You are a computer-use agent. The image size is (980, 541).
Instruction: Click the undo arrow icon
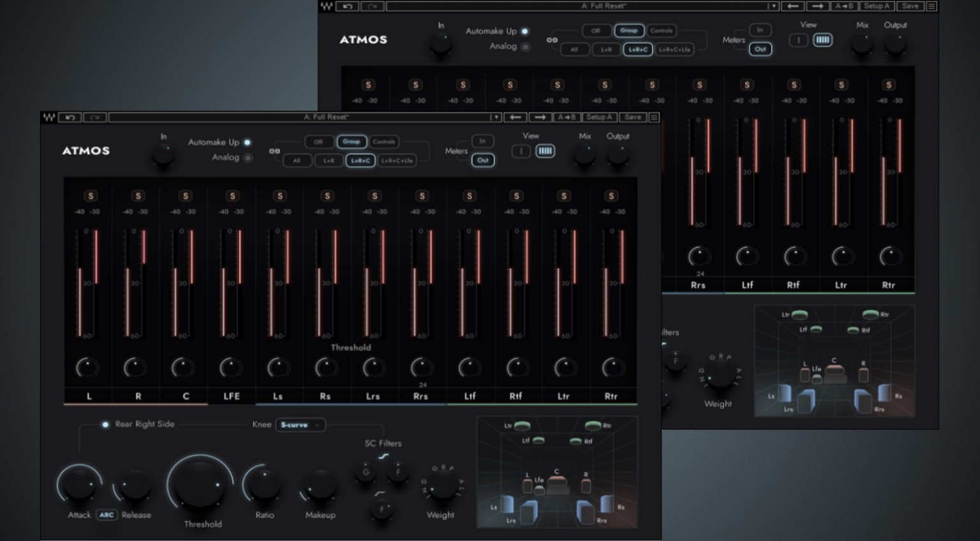click(70, 117)
